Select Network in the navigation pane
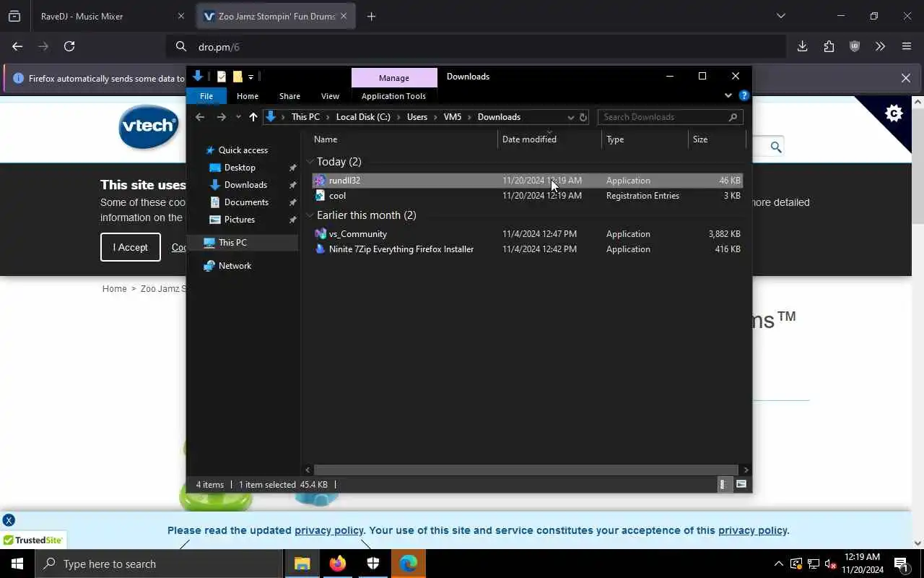The height and width of the screenshot is (578, 924). coord(235,266)
